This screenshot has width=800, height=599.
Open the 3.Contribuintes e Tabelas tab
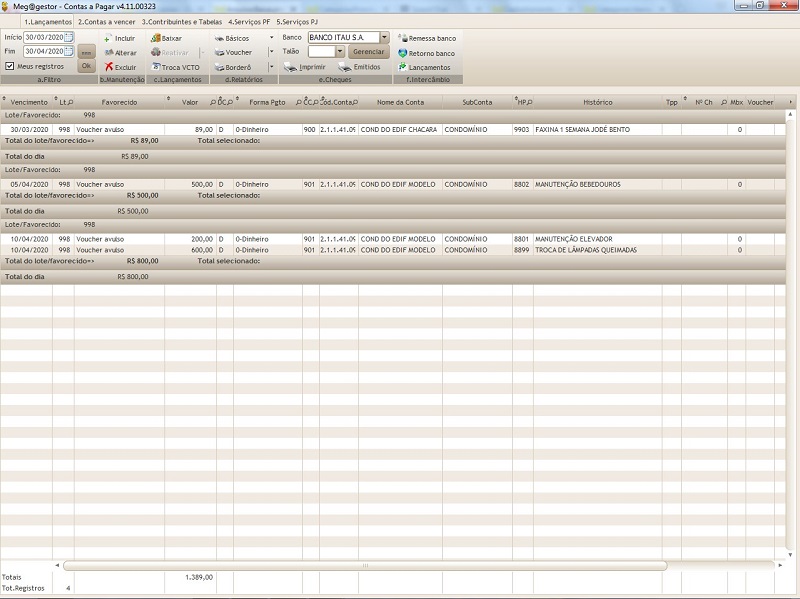pos(183,21)
